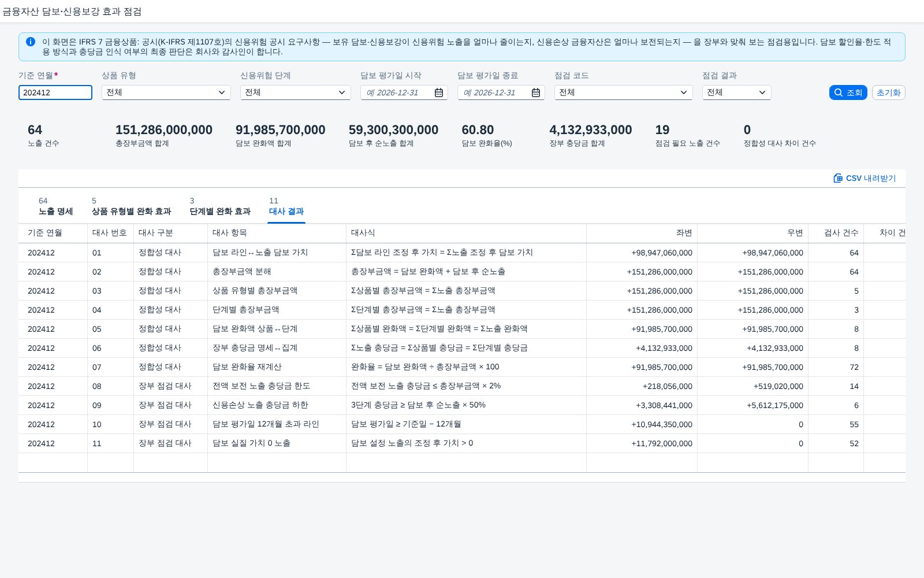
Task: Click 좌변 value +11,792,000,000
Action: pos(662,443)
